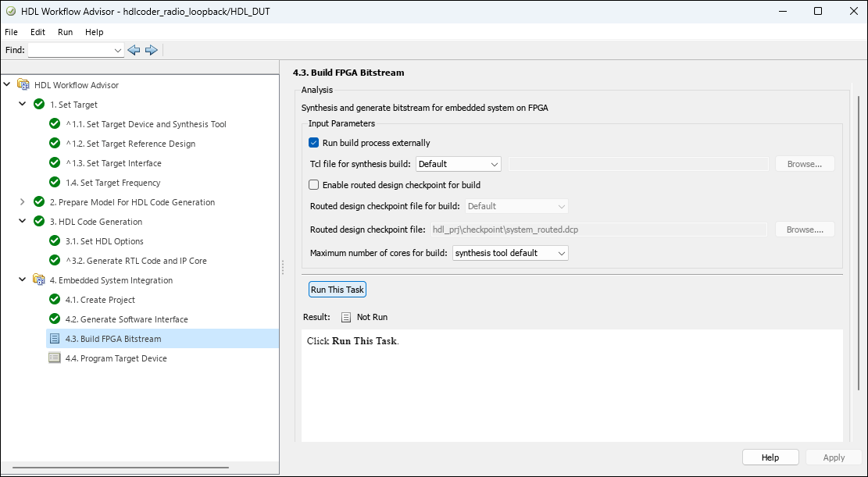
Task: Click the green check icon beside Create Project
Action: coord(55,300)
